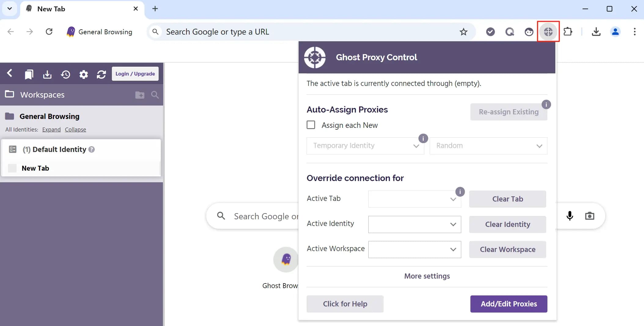The width and height of the screenshot is (644, 326).
Task: Open the bookmarks icon in the sidebar
Action: coord(29,74)
